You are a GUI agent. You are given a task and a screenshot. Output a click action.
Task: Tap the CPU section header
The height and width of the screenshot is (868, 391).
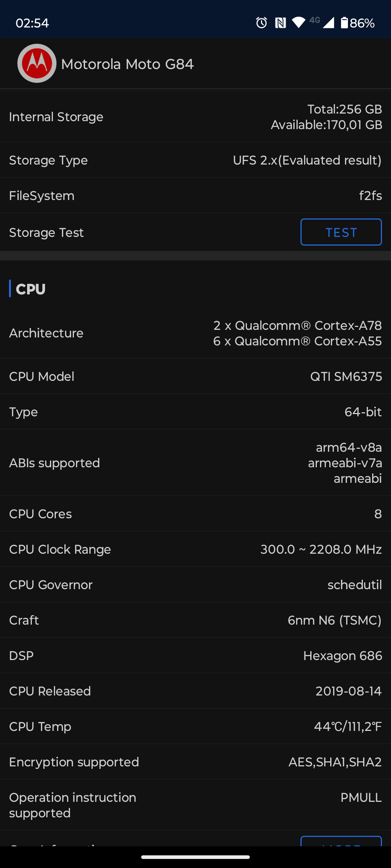pyautogui.click(x=31, y=289)
